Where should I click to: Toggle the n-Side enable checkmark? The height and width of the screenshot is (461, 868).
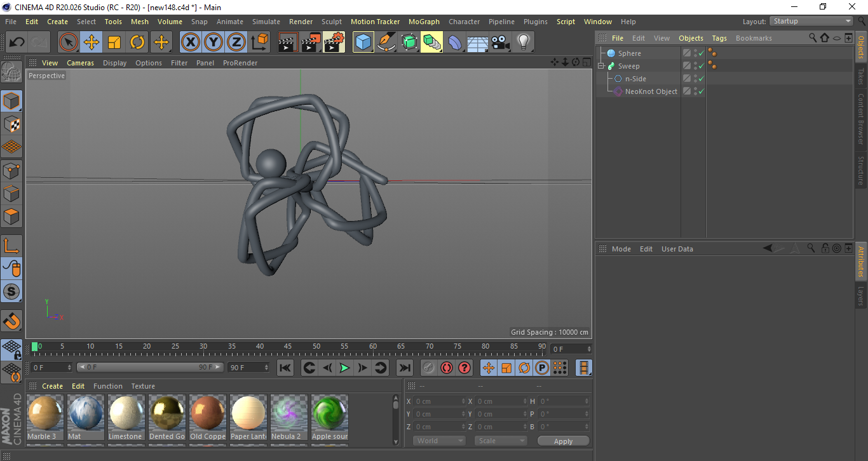coord(702,79)
